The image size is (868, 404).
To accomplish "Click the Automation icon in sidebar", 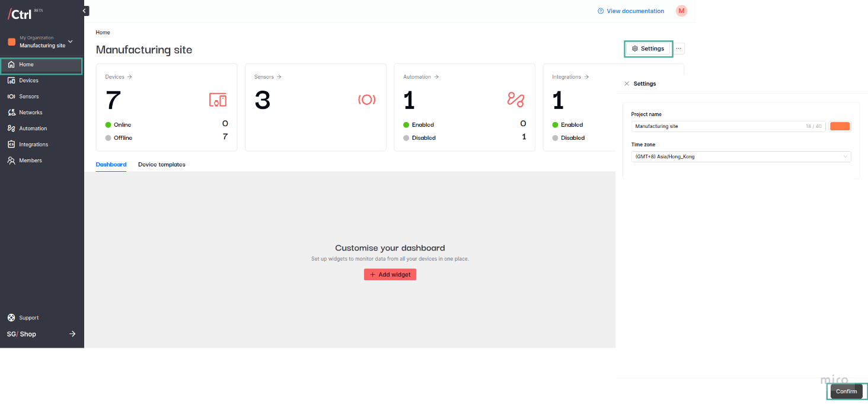I will [11, 129].
